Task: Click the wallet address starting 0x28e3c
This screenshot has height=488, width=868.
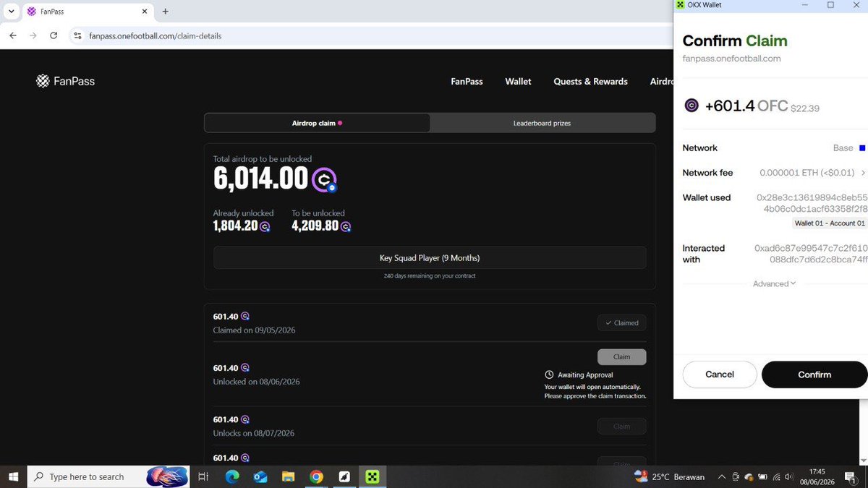Action: click(x=812, y=203)
